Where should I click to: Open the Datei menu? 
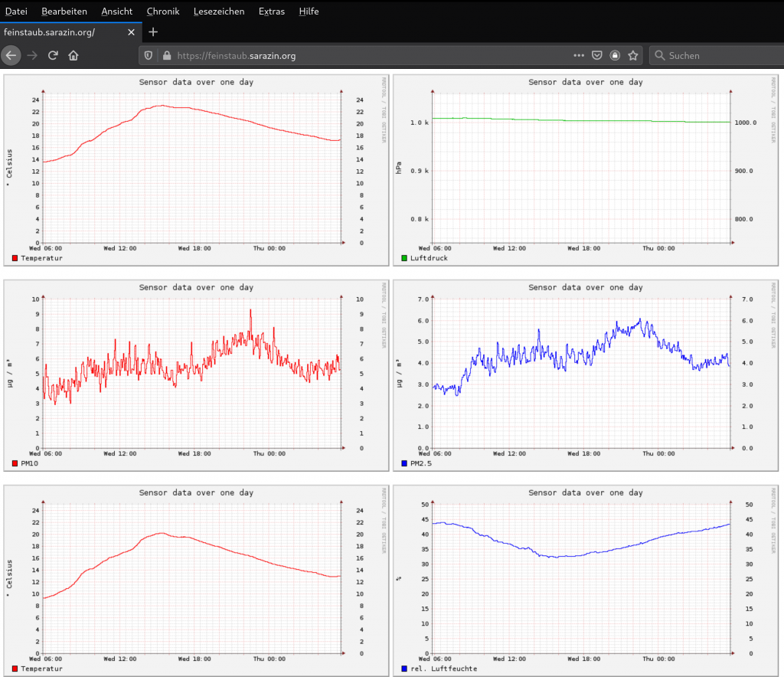point(16,11)
